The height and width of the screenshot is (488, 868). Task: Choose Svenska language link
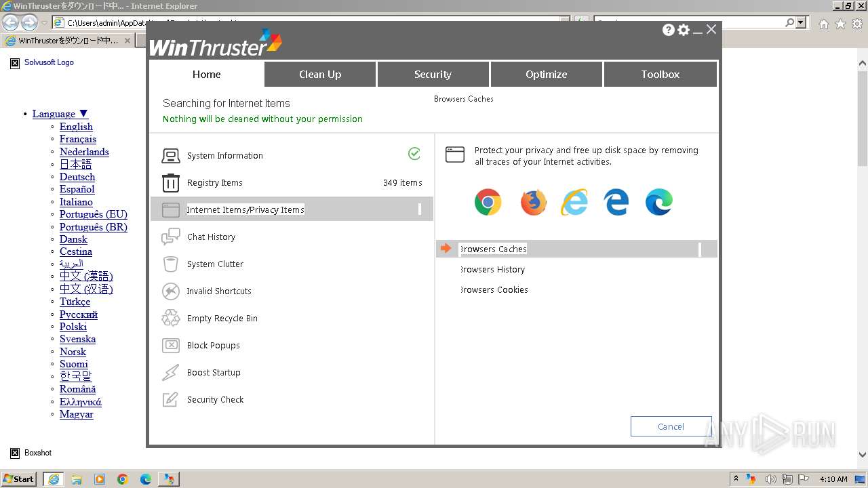pyautogui.click(x=77, y=339)
